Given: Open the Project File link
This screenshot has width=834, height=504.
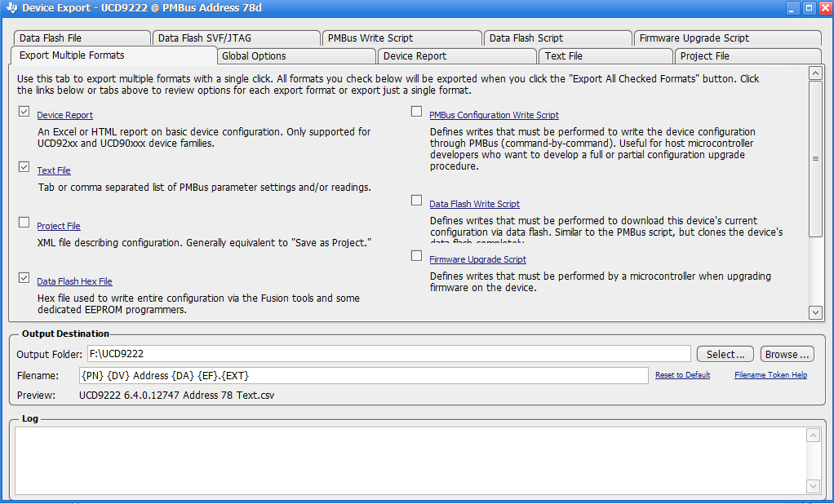Looking at the screenshot, I should 59,226.
